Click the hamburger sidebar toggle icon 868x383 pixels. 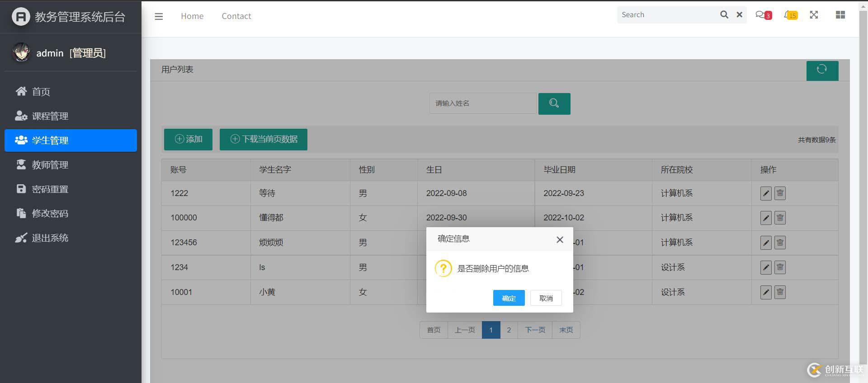tap(159, 16)
